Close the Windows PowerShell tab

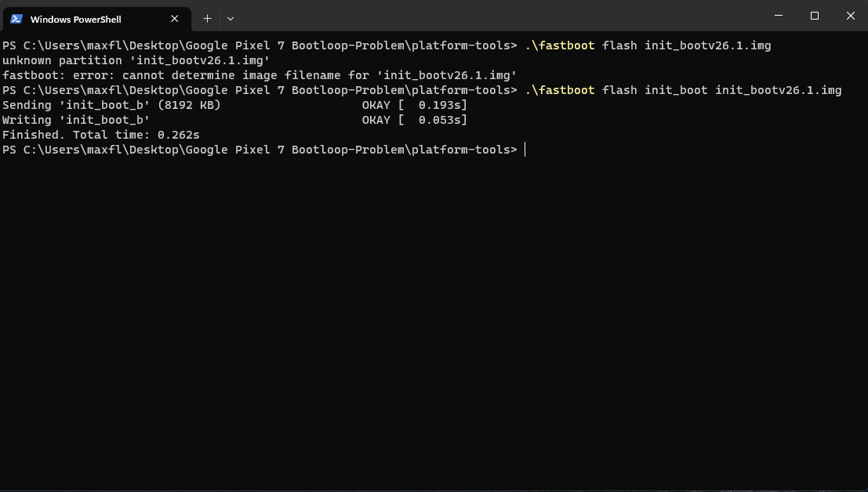[175, 19]
